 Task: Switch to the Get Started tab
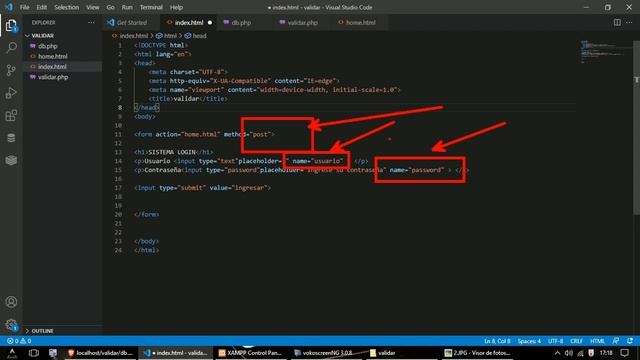point(131,22)
